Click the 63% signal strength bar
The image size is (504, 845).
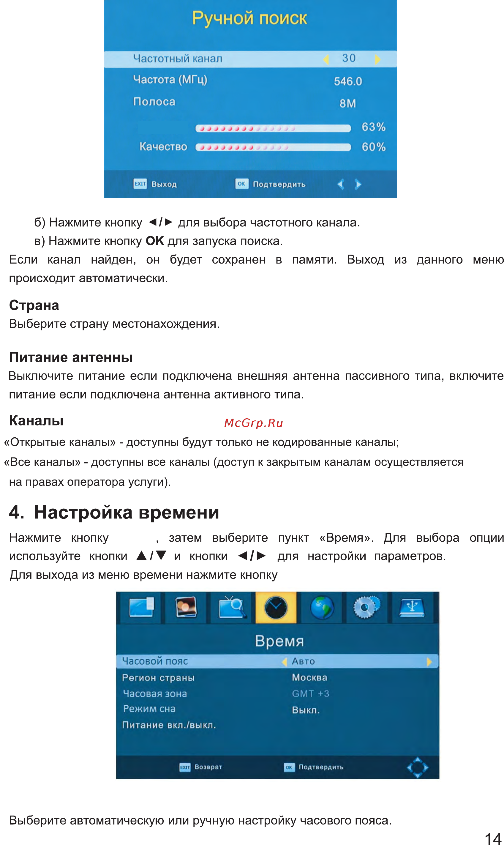(273, 128)
